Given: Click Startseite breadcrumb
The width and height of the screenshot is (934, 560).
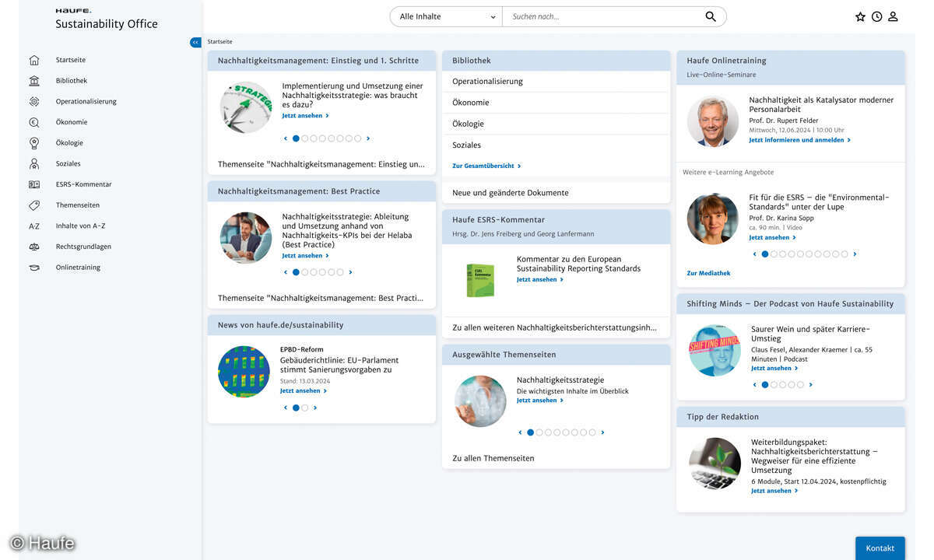Looking at the screenshot, I should pyautogui.click(x=219, y=42).
